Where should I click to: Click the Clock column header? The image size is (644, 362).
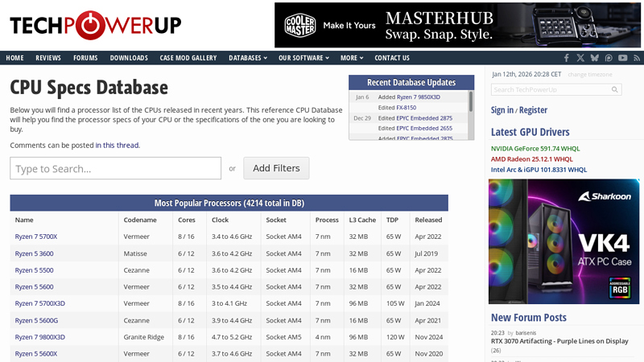click(220, 220)
